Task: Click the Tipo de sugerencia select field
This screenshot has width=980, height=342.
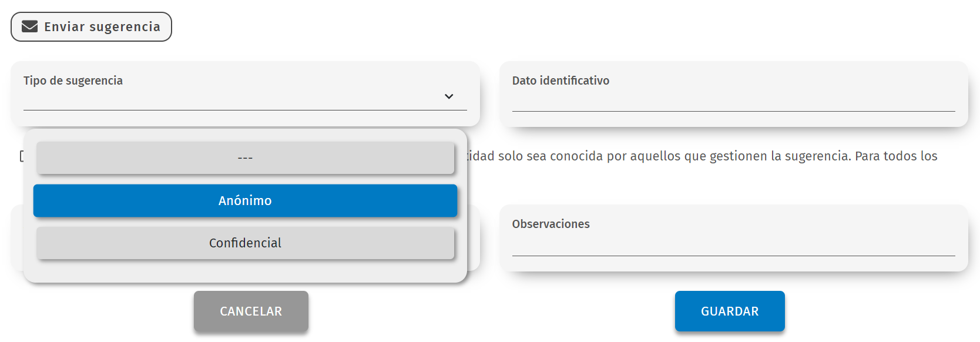Action: (235, 97)
